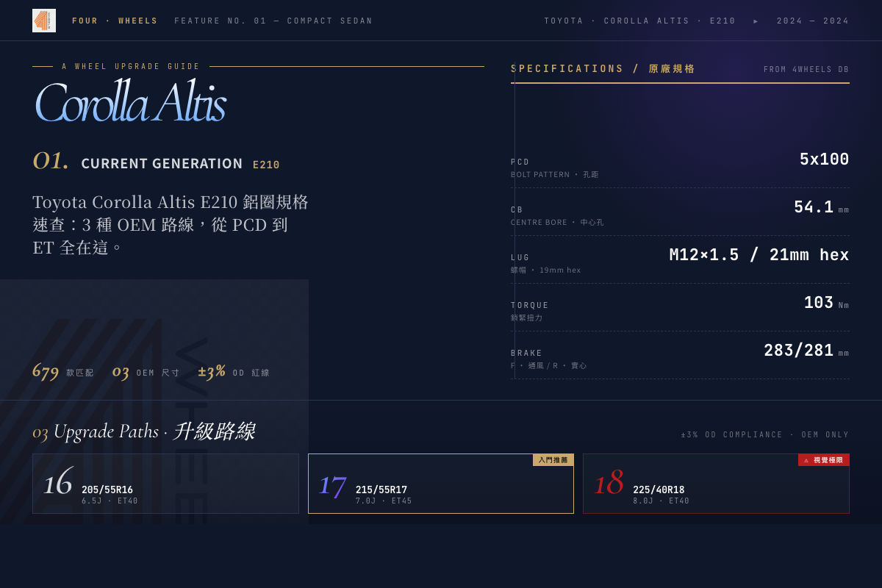Screen dimensions: 882x588
Task: Click the small play arrow before 2024
Action: (756, 21)
